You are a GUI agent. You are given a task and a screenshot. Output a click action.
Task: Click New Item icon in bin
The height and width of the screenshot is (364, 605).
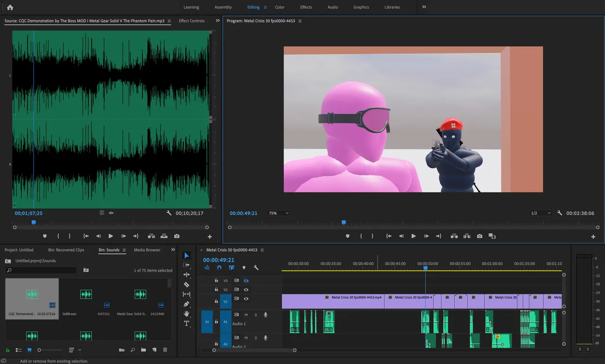coord(154,350)
